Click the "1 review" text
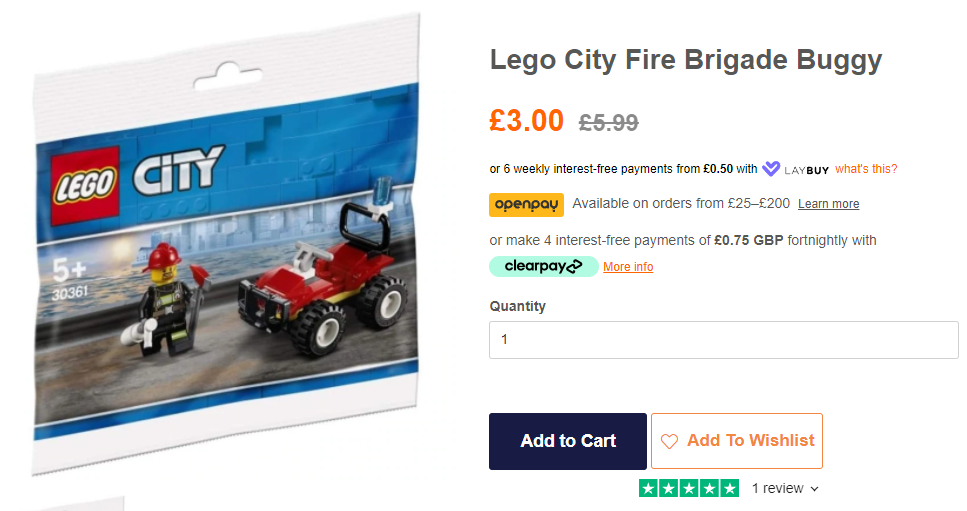This screenshot has width=967, height=511. 777,489
